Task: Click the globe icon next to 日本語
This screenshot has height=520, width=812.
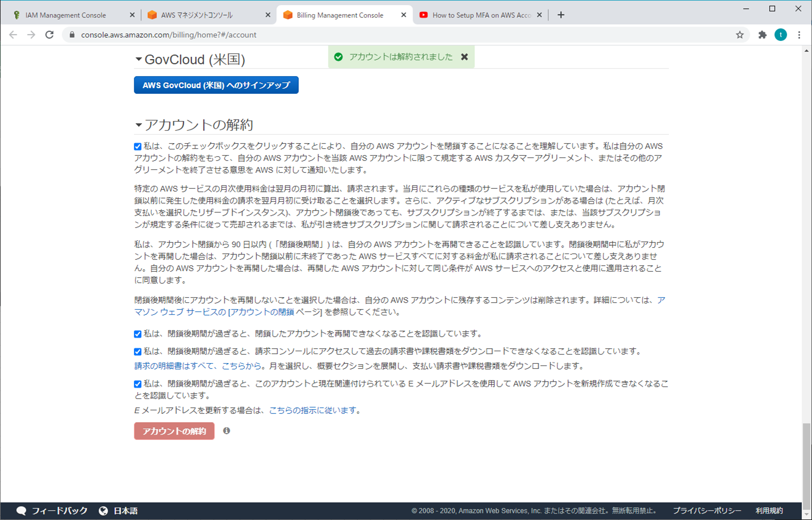Action: [x=103, y=510]
